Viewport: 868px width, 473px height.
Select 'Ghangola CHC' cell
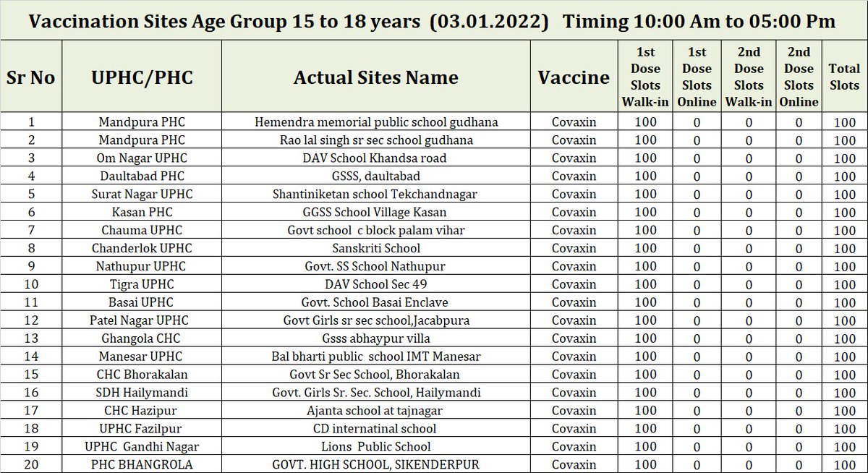pyautogui.click(x=142, y=339)
